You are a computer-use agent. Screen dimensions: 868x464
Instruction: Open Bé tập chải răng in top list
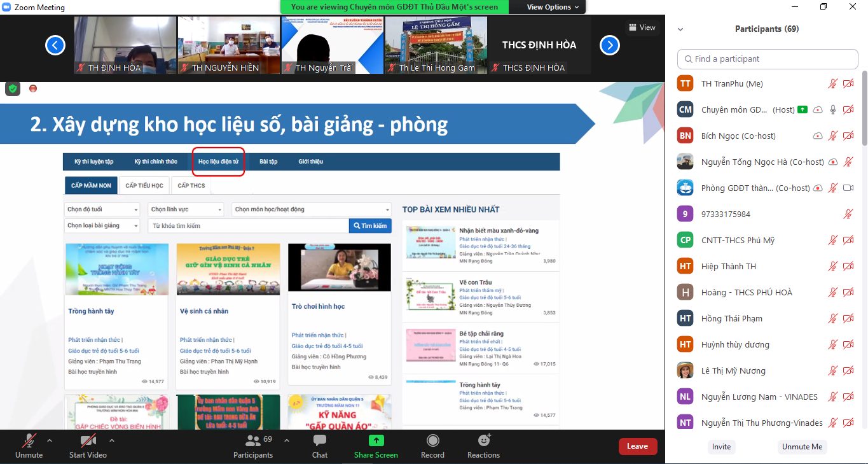coord(481,334)
